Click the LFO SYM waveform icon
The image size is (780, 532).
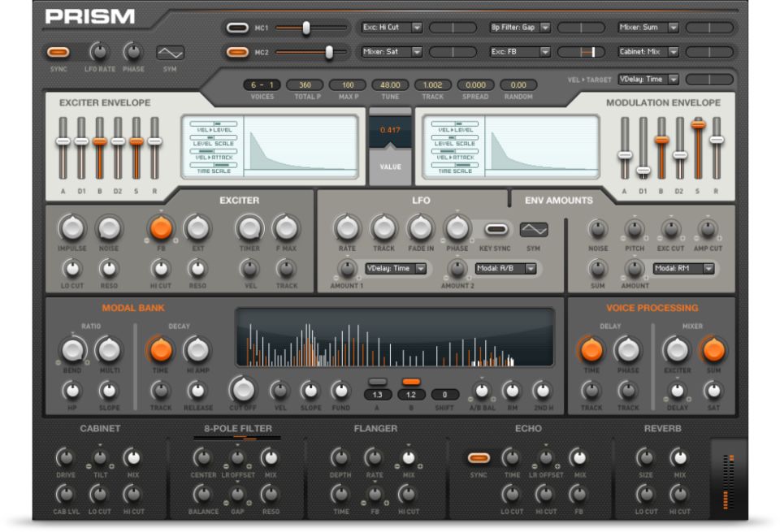[x=534, y=230]
